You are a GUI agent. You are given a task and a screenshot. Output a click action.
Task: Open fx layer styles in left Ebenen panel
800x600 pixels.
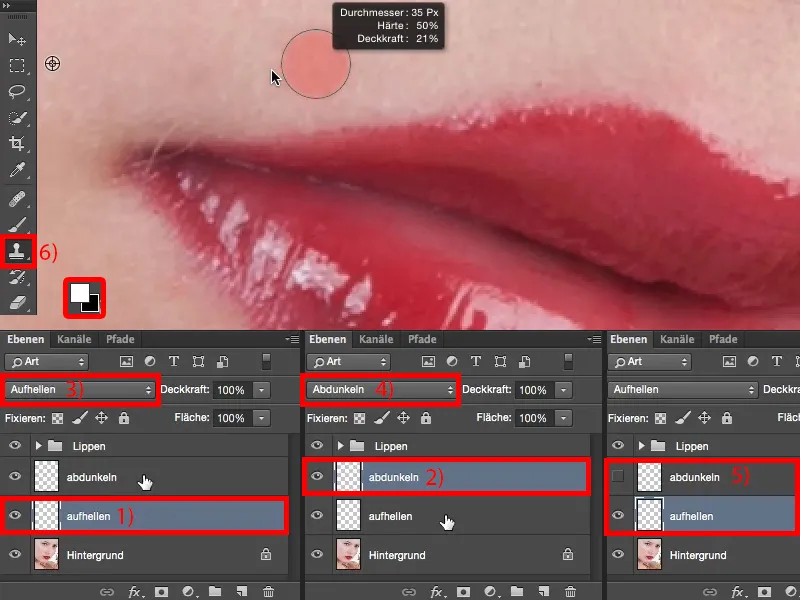(135, 592)
